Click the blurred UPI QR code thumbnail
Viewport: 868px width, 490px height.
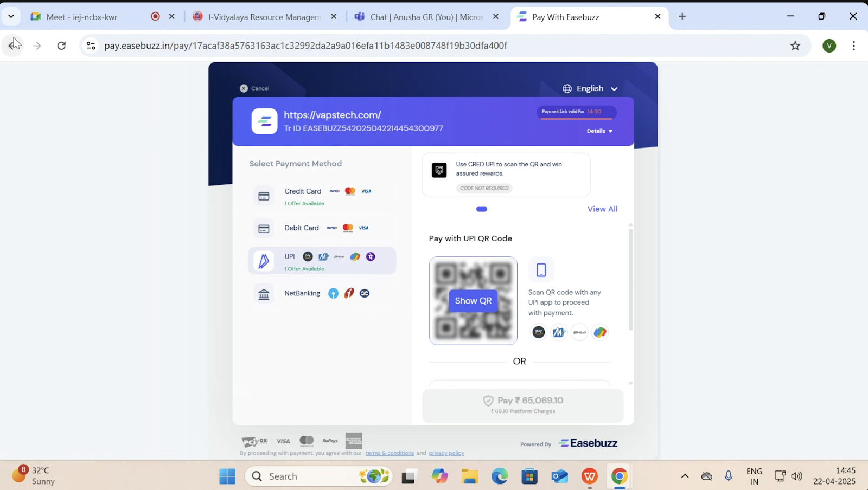(x=473, y=301)
